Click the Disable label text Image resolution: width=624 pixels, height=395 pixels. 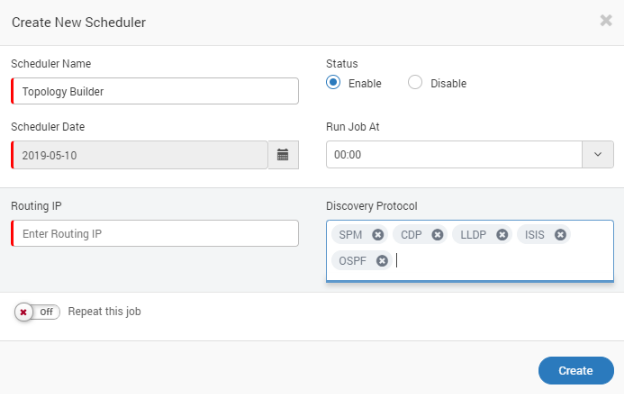(x=448, y=84)
